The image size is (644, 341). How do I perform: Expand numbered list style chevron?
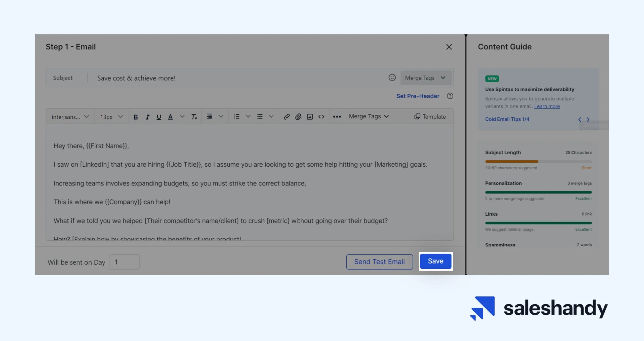[248, 116]
